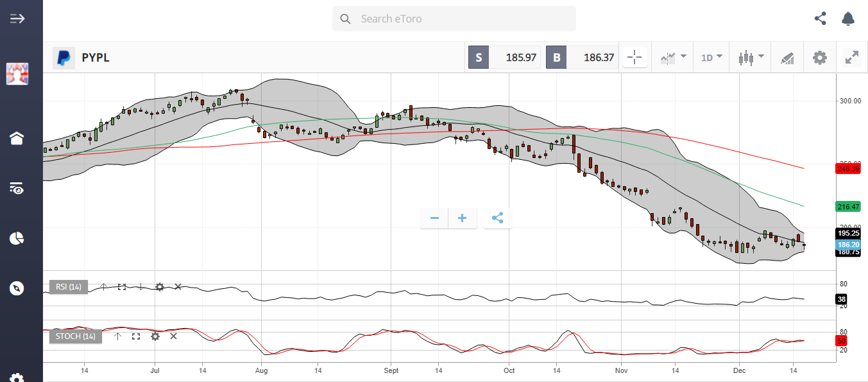Open the watchlist eye icon in the sidebar
Viewport: 868px width, 382px height.
pos(17,188)
